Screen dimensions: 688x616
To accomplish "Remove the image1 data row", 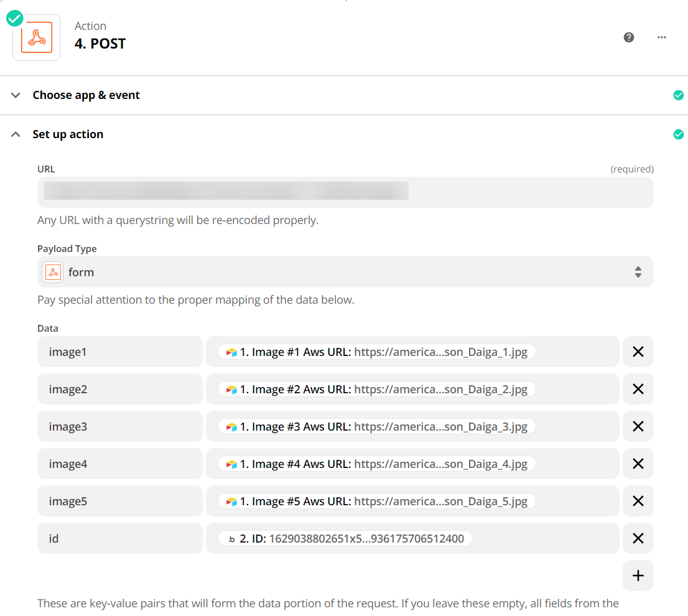I will coord(638,352).
